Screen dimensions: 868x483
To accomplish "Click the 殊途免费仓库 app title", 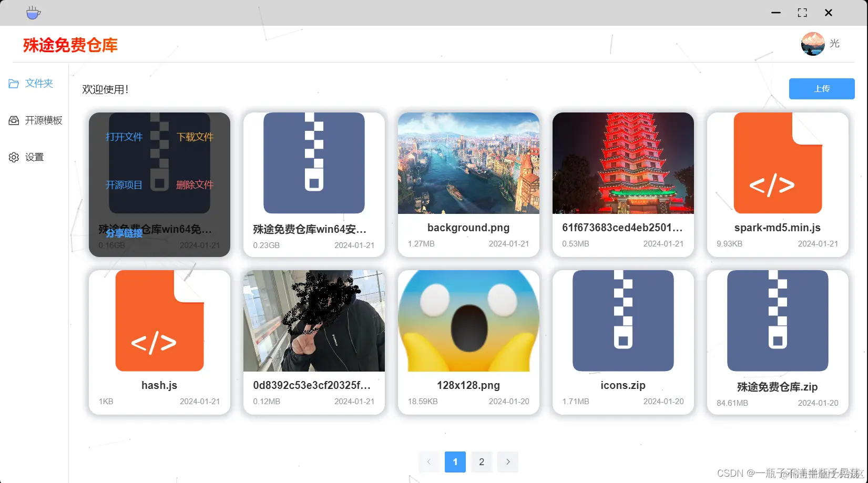I will pyautogui.click(x=70, y=45).
